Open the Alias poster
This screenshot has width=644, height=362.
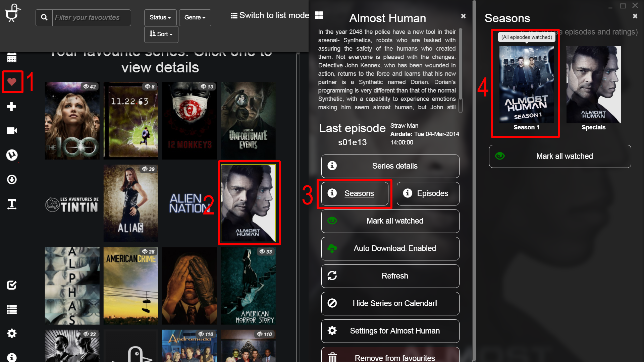[131, 203]
